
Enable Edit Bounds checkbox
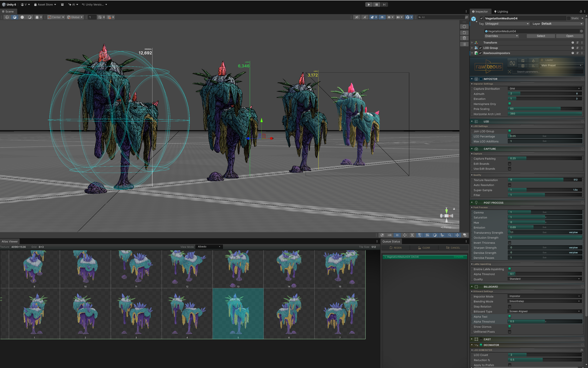(x=509, y=164)
